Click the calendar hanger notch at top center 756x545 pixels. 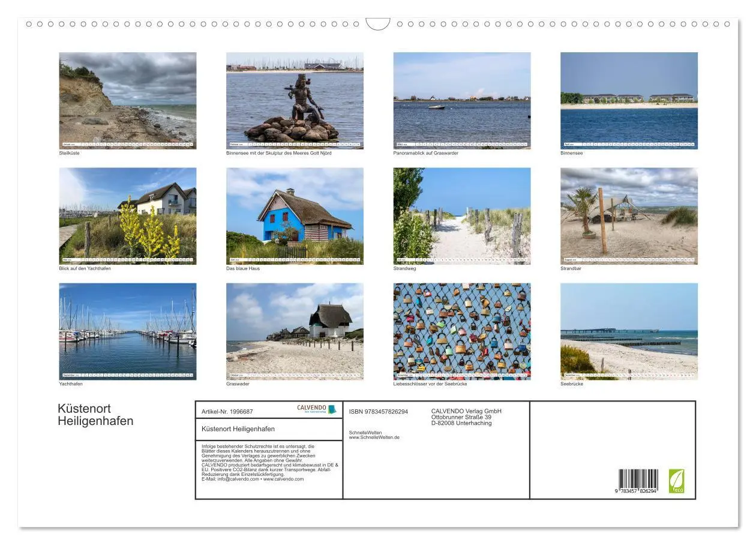pos(378,24)
